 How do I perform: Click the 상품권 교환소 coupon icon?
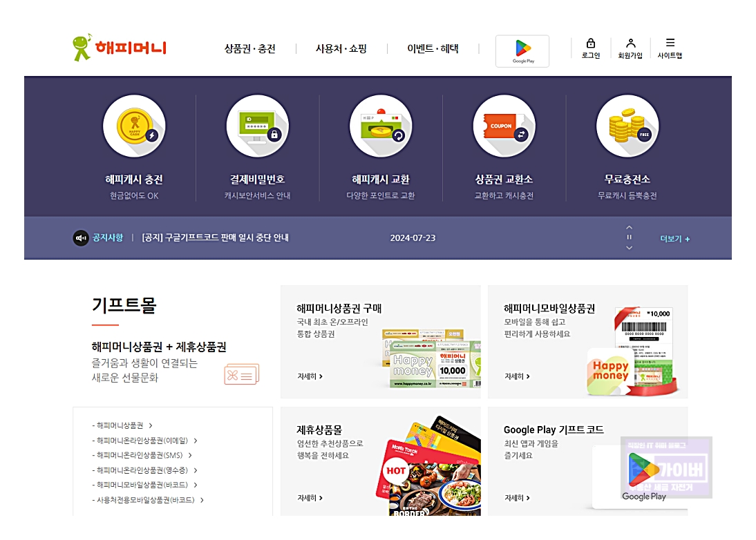point(504,126)
